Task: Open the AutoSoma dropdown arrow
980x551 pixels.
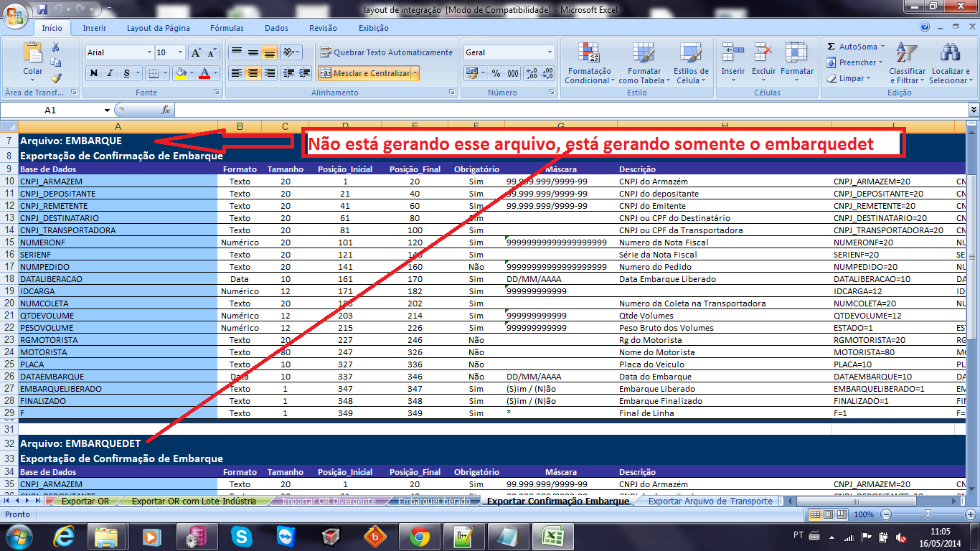Action: click(x=882, y=47)
